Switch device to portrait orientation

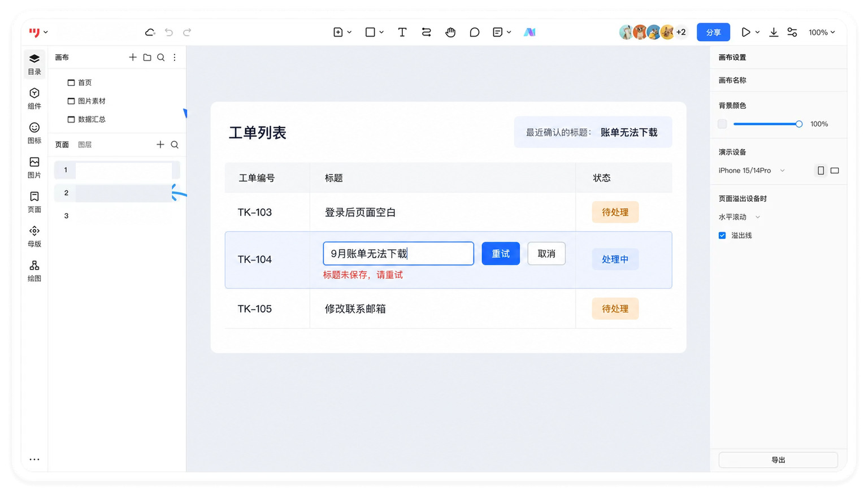[821, 170]
